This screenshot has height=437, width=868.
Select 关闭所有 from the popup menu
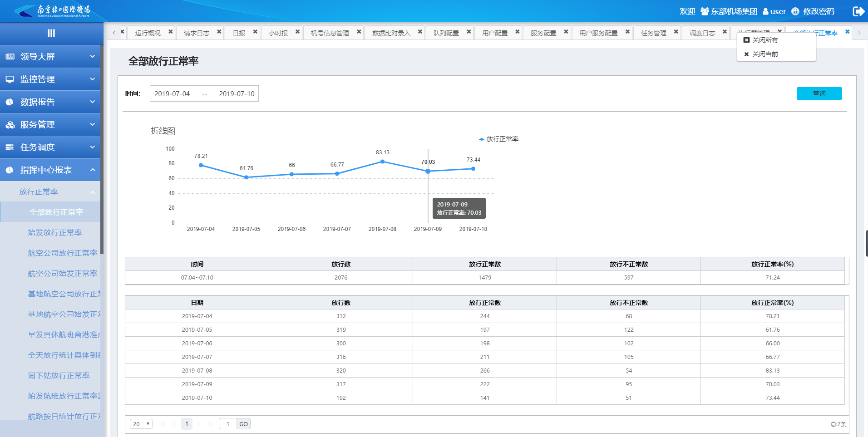pyautogui.click(x=764, y=40)
